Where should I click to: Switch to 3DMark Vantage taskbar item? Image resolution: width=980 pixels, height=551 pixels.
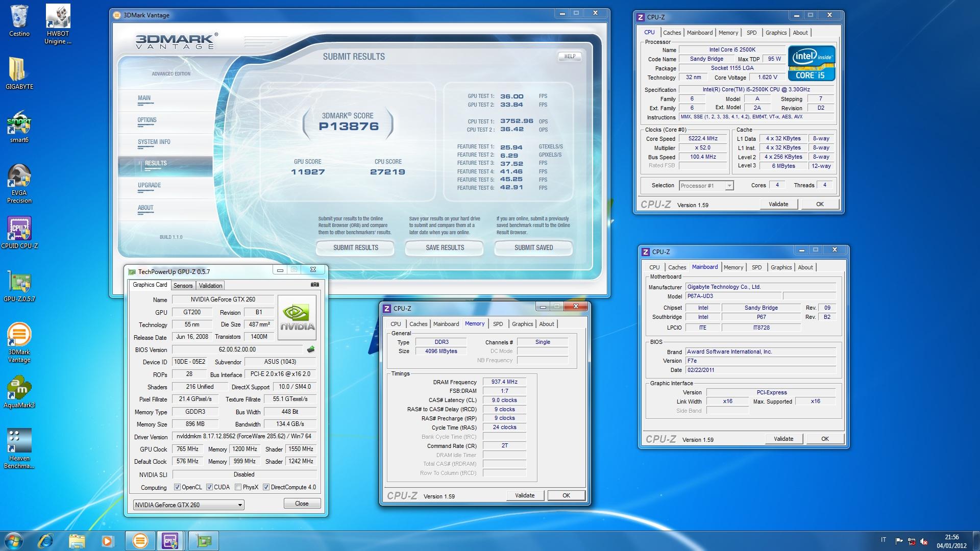(140, 541)
